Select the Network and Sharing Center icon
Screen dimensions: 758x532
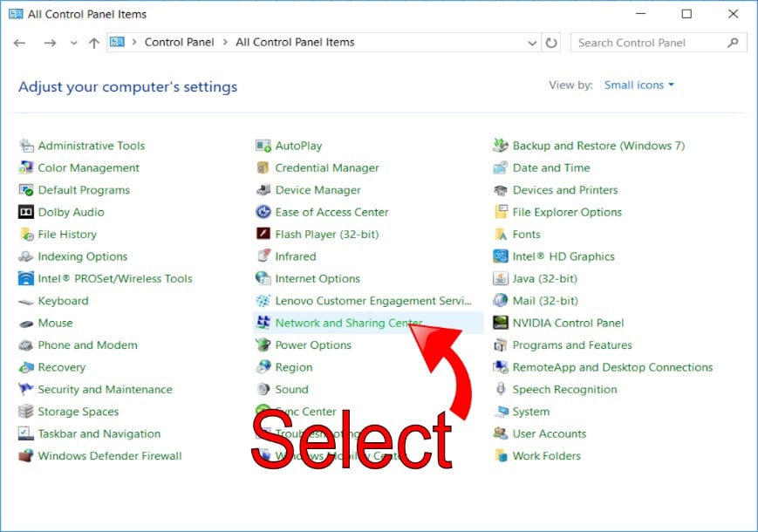click(263, 323)
